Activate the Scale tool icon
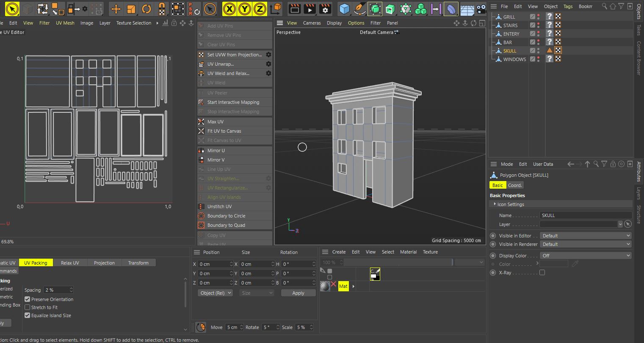 (x=131, y=8)
